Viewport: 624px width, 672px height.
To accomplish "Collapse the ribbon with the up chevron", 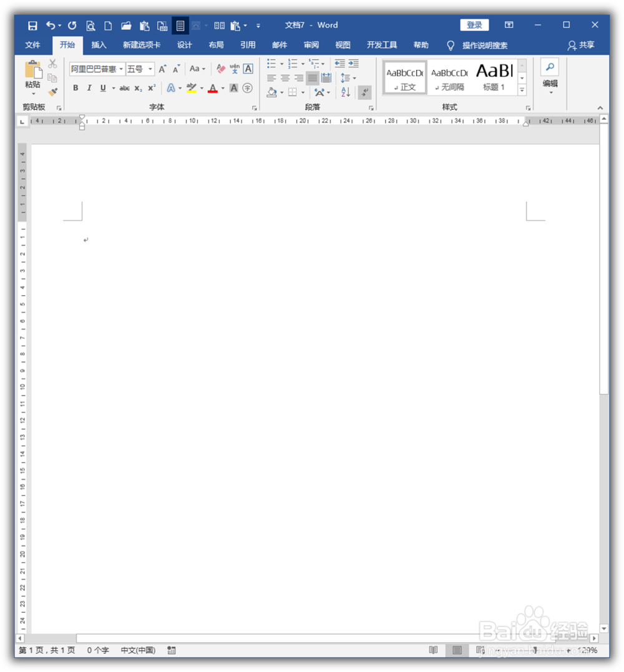I will click(600, 108).
